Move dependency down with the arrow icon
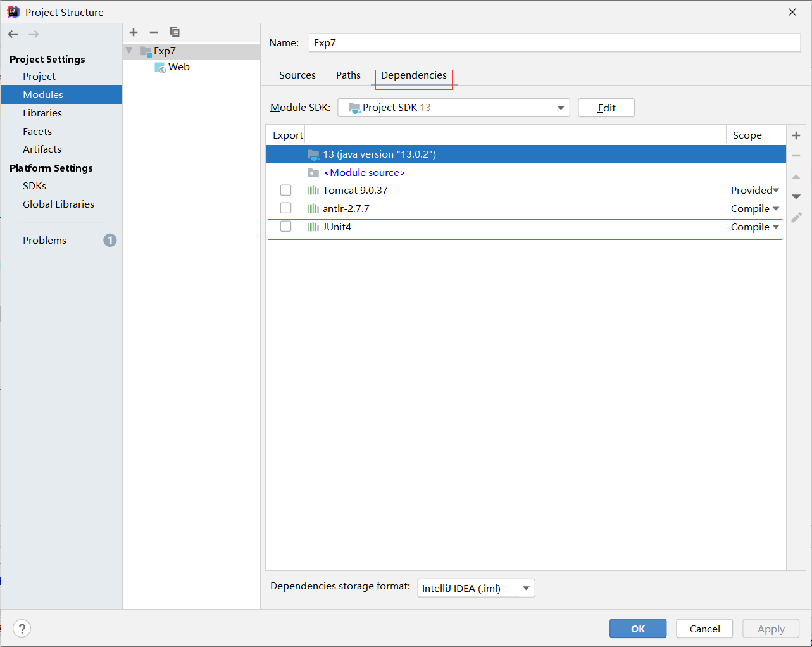 [x=796, y=197]
